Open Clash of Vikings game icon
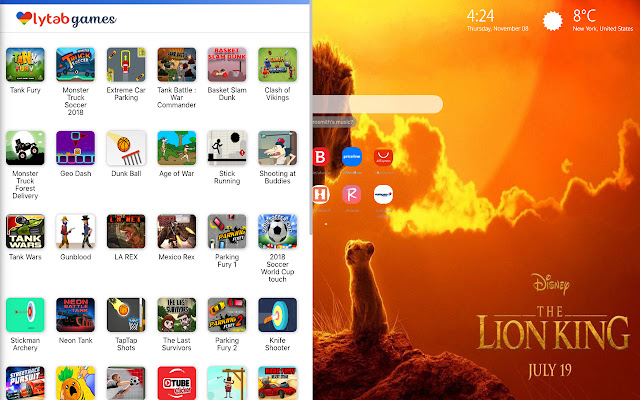The width and height of the screenshot is (640, 400). (278, 64)
